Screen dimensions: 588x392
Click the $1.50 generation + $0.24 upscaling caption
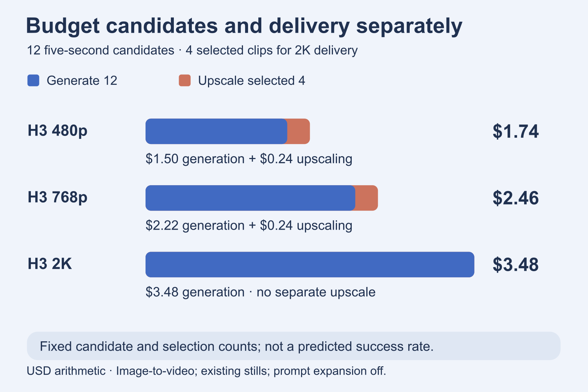pos(249,159)
